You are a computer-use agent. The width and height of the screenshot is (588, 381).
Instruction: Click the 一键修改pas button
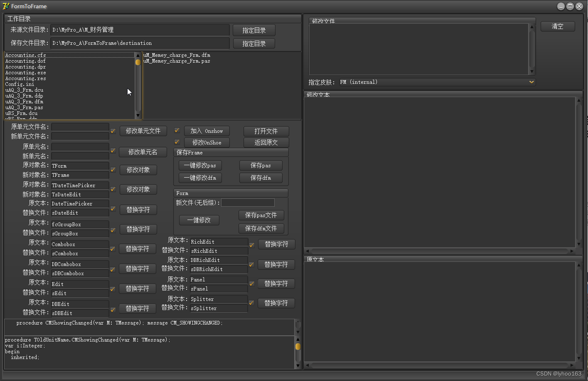(x=200, y=165)
